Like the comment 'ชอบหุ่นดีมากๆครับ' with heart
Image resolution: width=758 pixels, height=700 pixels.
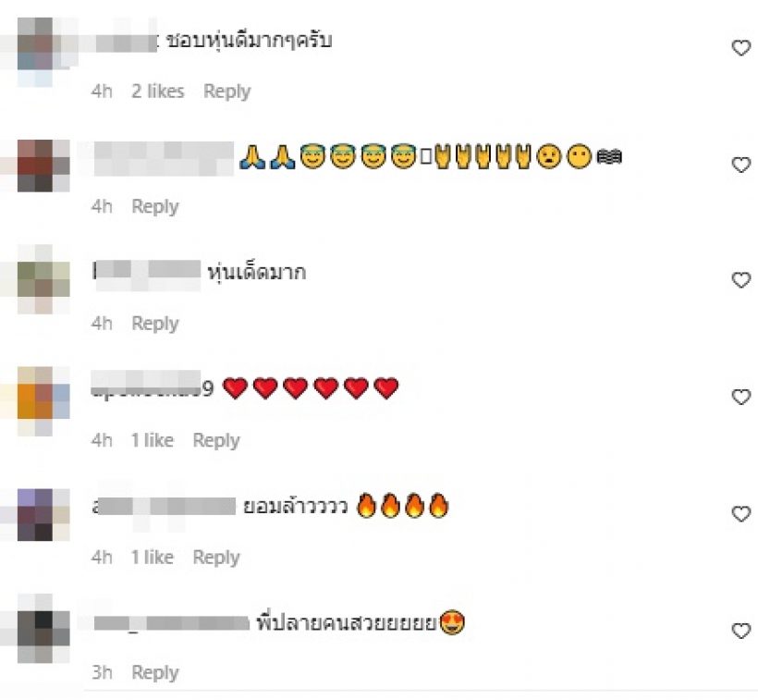click(740, 48)
